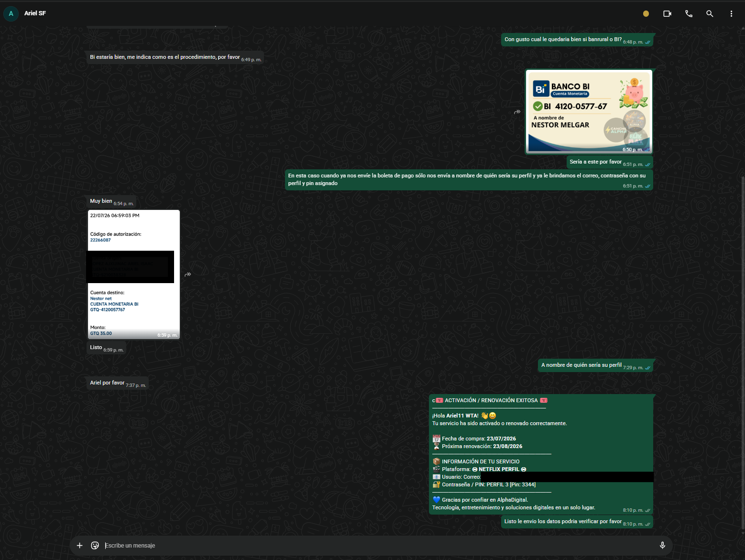This screenshot has width=745, height=560.
Task: Click the line "Tecnología, entretenimiento y soluciones digitales en un solo lugar."
Action: point(514,507)
